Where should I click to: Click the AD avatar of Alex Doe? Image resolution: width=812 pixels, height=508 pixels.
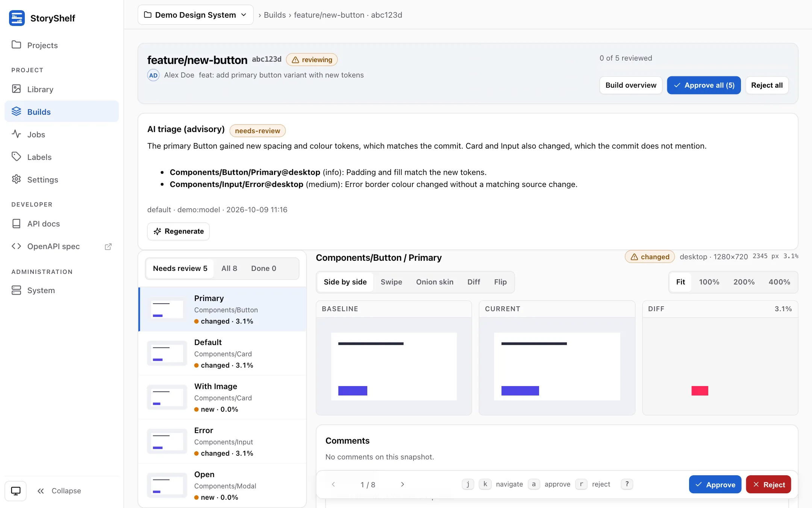tap(153, 75)
